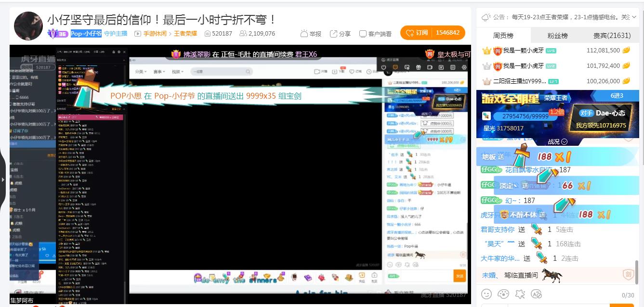Select the 周贡榜 tab
This screenshot has width=644, height=307.
503,36
